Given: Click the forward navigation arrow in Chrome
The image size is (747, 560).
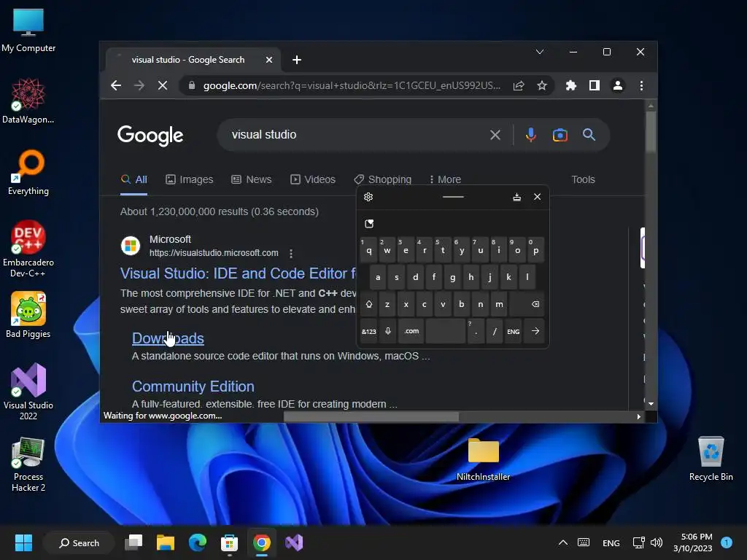Looking at the screenshot, I should point(139,86).
